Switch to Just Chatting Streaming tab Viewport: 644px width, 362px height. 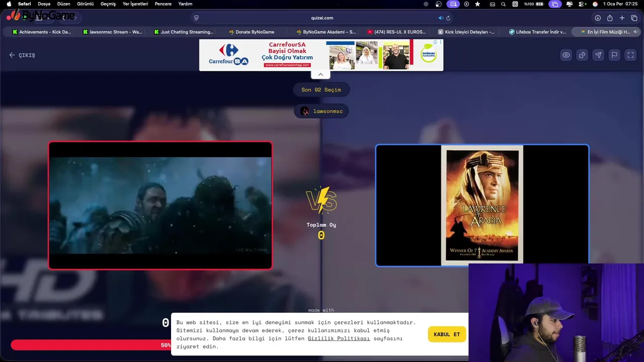[184, 32]
